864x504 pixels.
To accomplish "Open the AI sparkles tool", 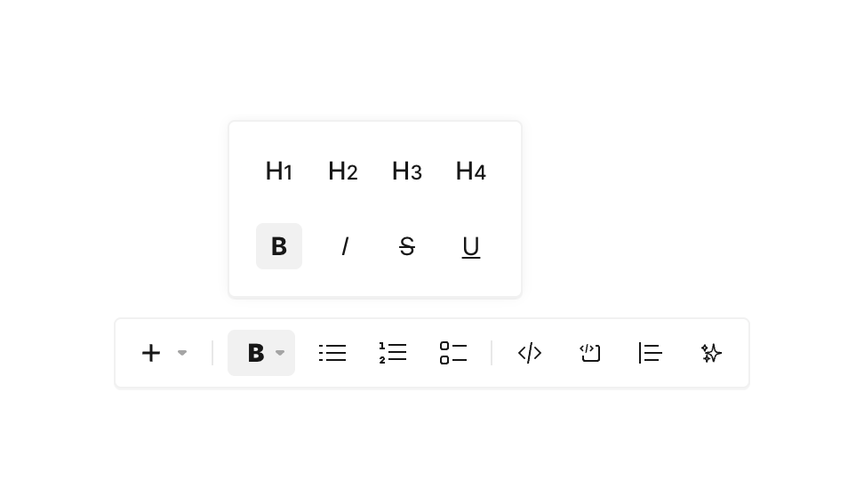I will coord(711,353).
